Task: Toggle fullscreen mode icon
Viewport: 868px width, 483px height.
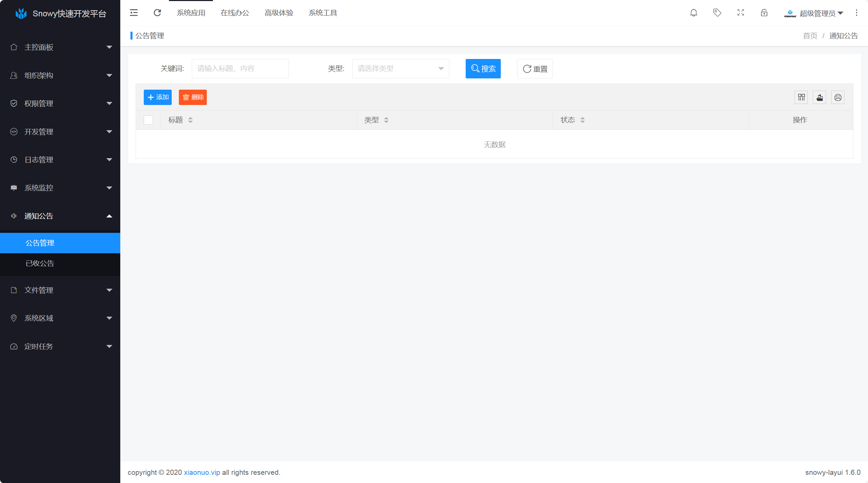Action: pyautogui.click(x=741, y=13)
